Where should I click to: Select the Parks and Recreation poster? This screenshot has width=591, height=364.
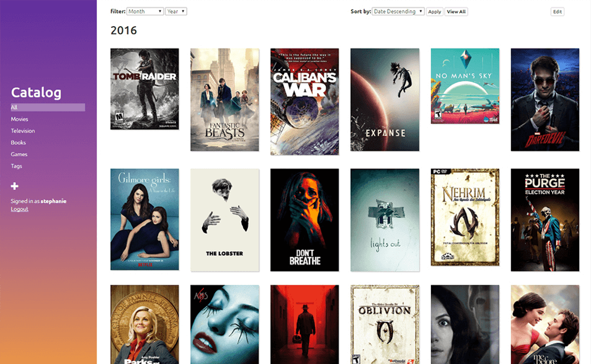click(x=144, y=324)
